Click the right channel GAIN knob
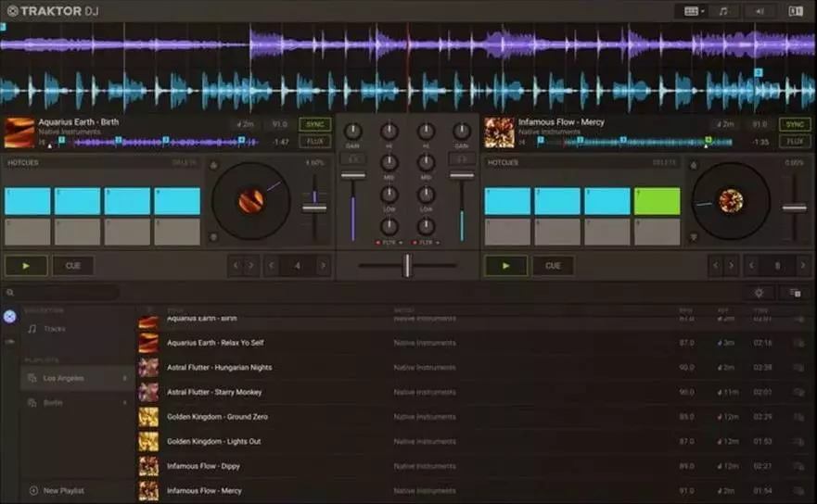The image size is (817, 504). click(462, 132)
